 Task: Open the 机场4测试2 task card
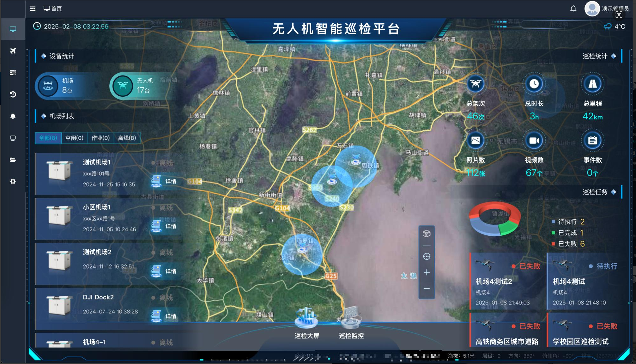[507, 281]
